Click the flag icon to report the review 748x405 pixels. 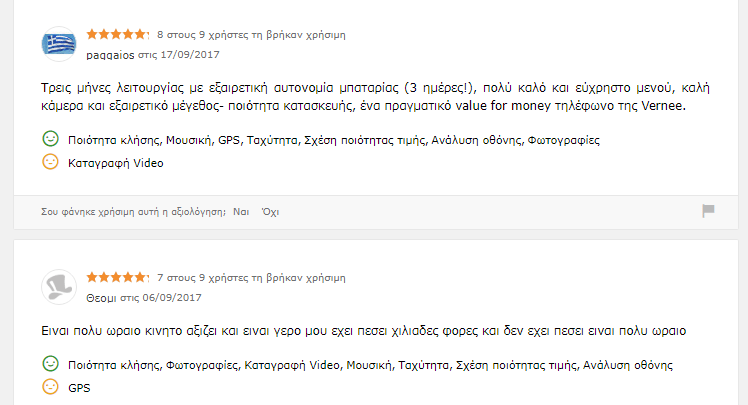click(x=708, y=211)
